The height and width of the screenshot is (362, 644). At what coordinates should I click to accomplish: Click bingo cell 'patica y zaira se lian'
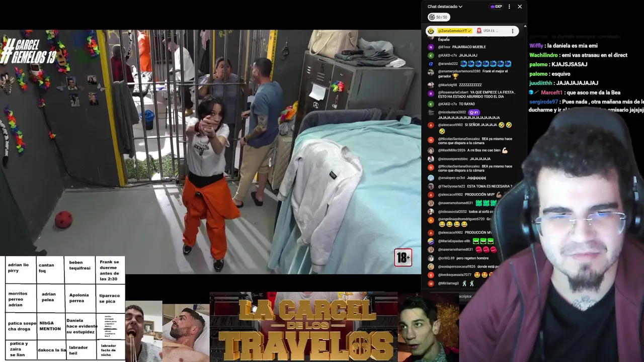(x=20, y=349)
